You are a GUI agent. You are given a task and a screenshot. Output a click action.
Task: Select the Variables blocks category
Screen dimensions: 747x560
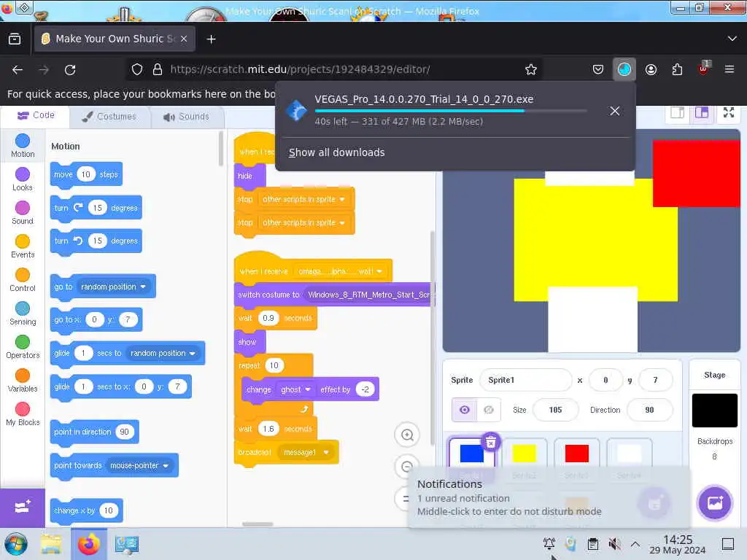click(23, 381)
